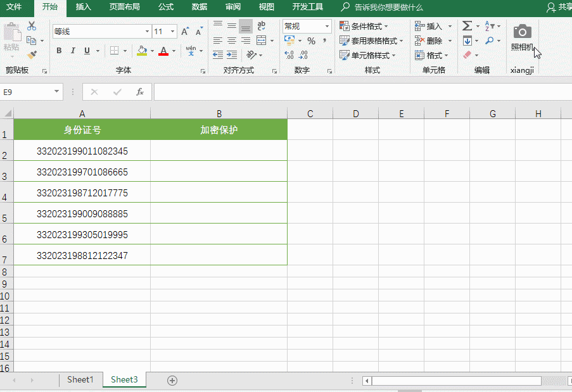Open 条件格式 conditional formatting dropdown
This screenshot has height=392, width=572.
point(364,26)
